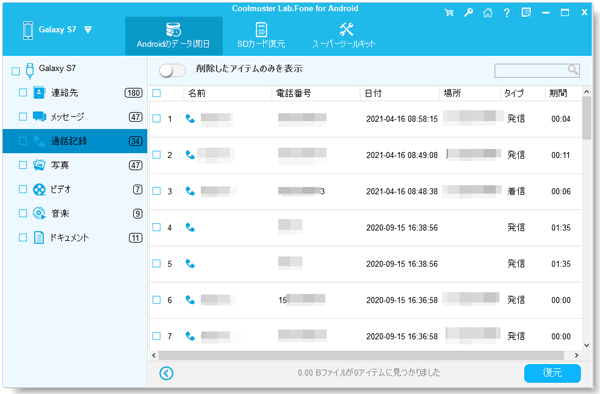Viewport: 600px width, 394px height.
Task: Check the select-all box in table header
Action: [157, 93]
